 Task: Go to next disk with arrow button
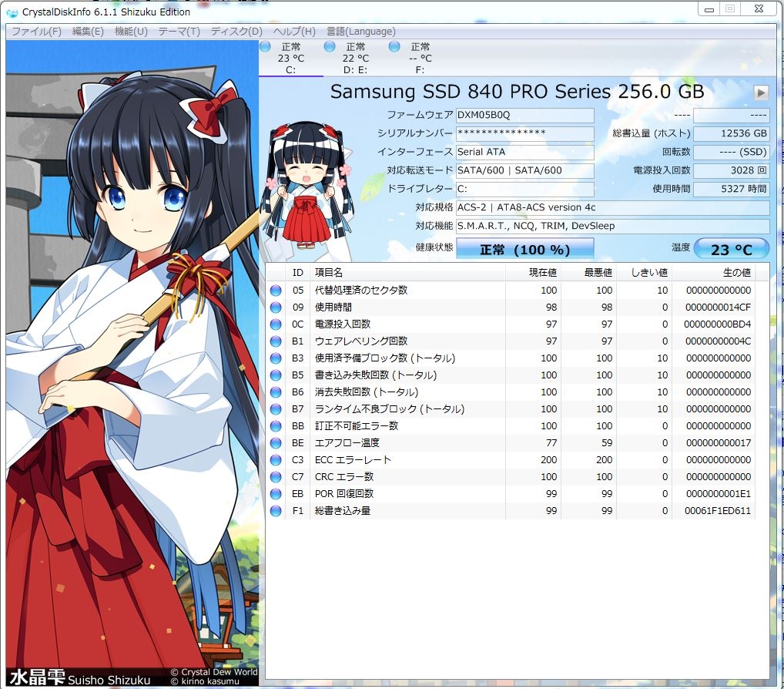(761, 92)
